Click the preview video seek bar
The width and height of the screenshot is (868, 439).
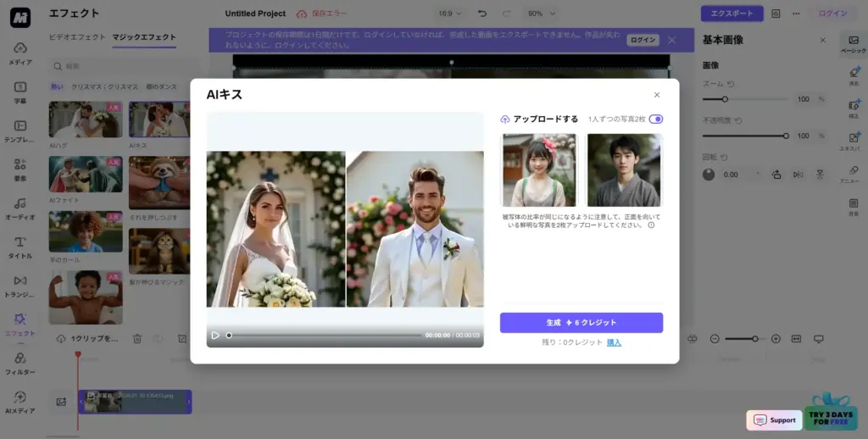click(325, 336)
